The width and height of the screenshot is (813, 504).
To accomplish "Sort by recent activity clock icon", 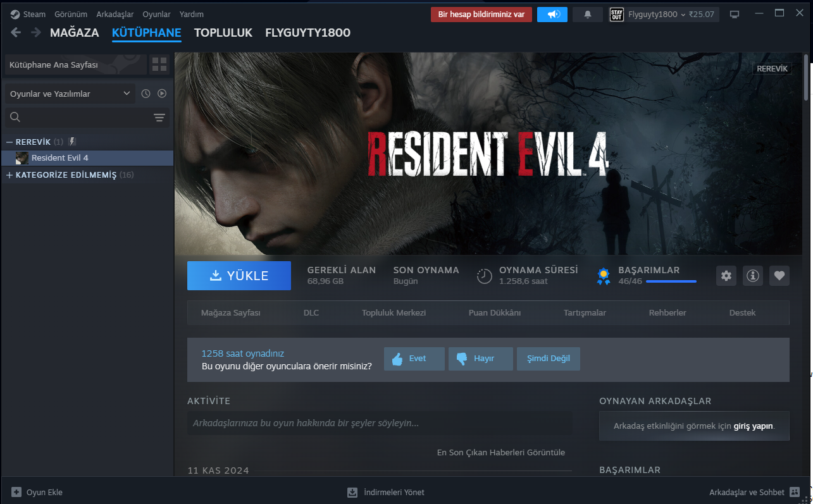I will coord(146,94).
